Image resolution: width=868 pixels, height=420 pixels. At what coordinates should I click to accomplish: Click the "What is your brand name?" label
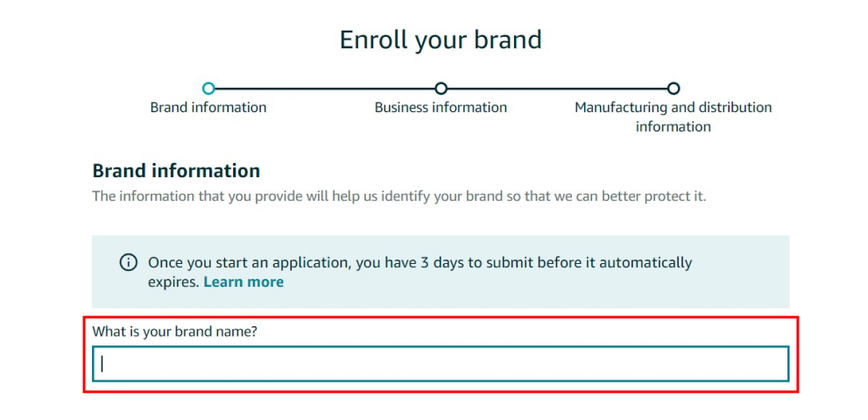point(174,331)
